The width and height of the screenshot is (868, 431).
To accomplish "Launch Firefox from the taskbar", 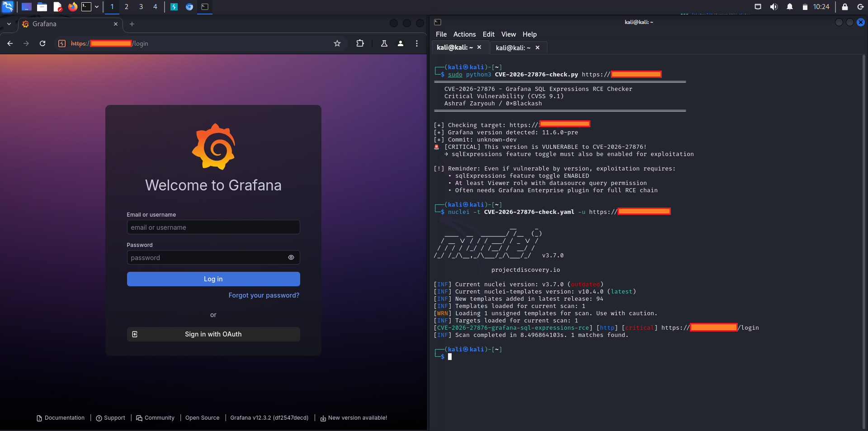I will 72,7.
